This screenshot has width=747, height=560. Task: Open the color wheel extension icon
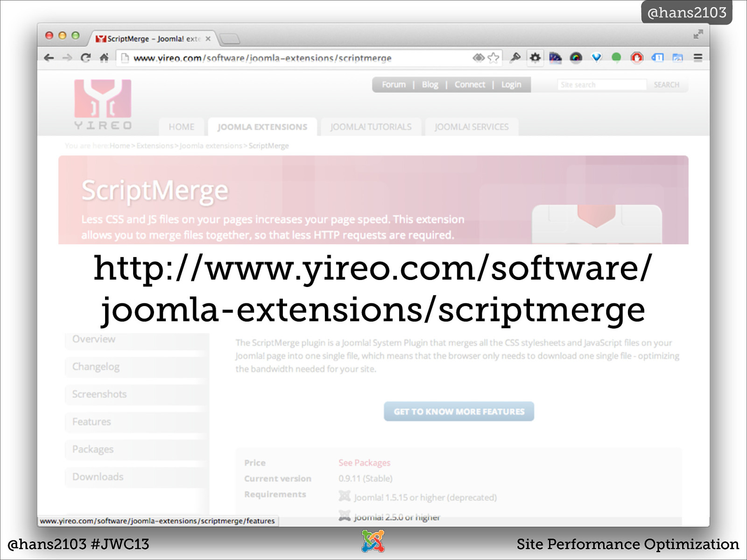pos(576,57)
